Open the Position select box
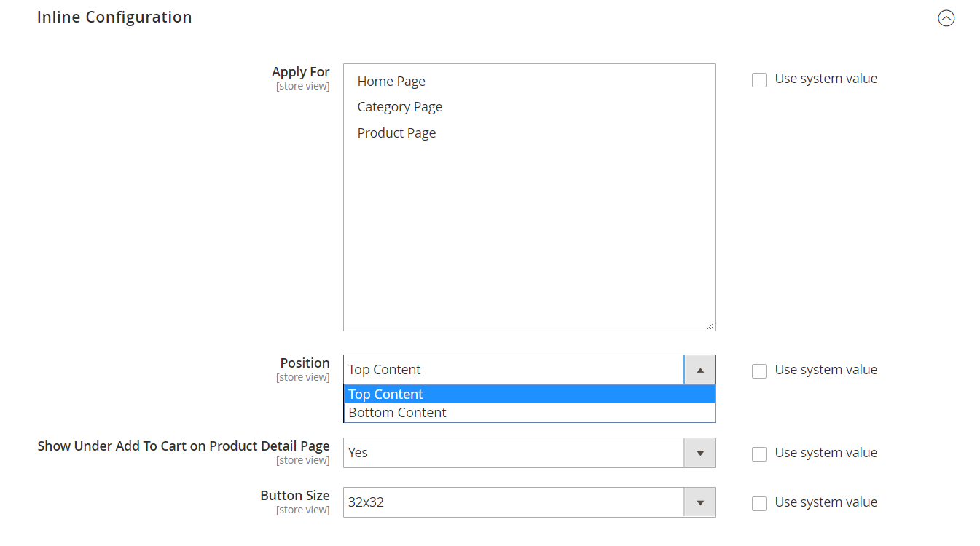This screenshot has height=546, width=980. click(514, 370)
